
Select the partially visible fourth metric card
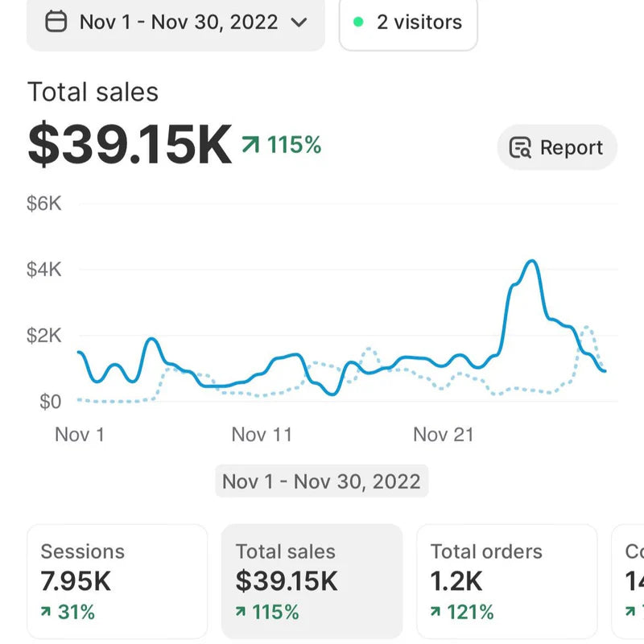630,581
